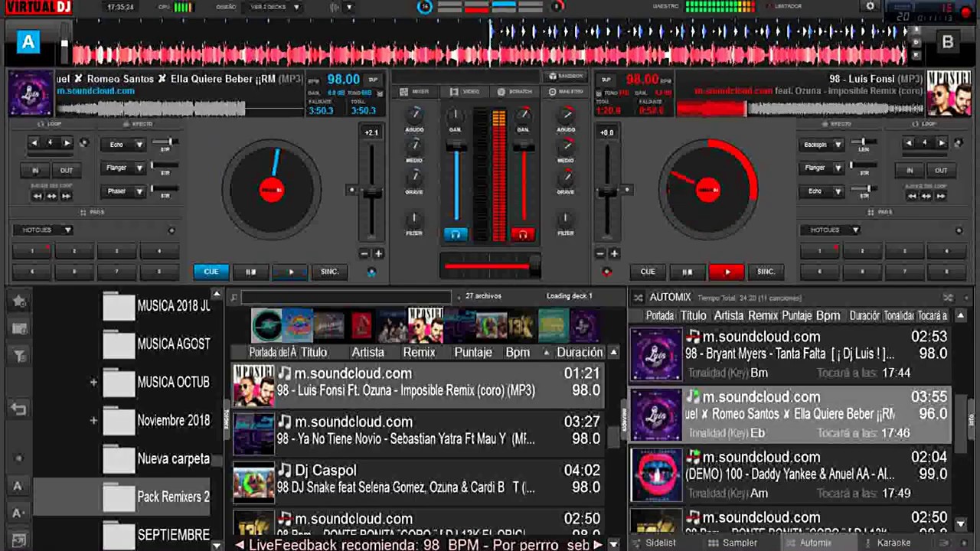Image resolution: width=980 pixels, height=551 pixels.
Task: Toggle headphone cue for deck A
Action: point(456,235)
